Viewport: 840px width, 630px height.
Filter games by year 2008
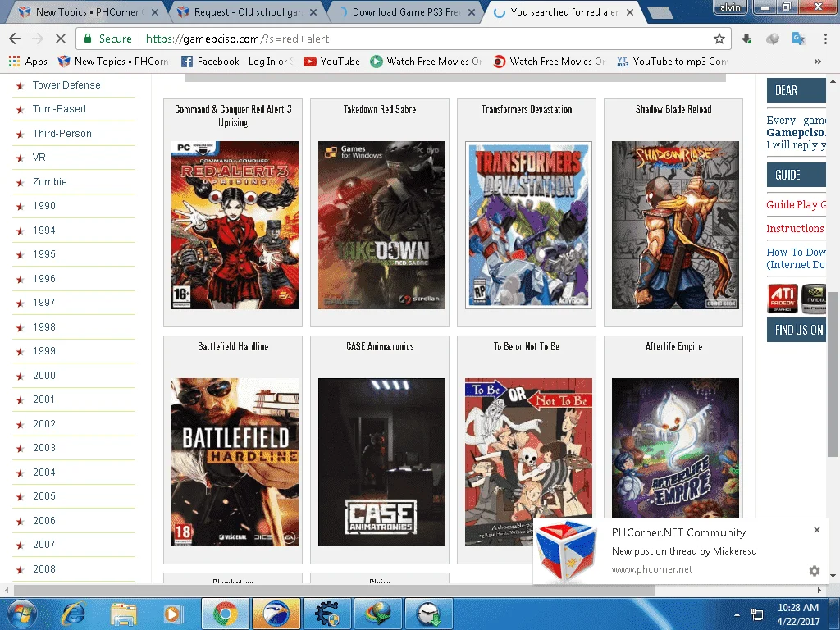coord(44,569)
